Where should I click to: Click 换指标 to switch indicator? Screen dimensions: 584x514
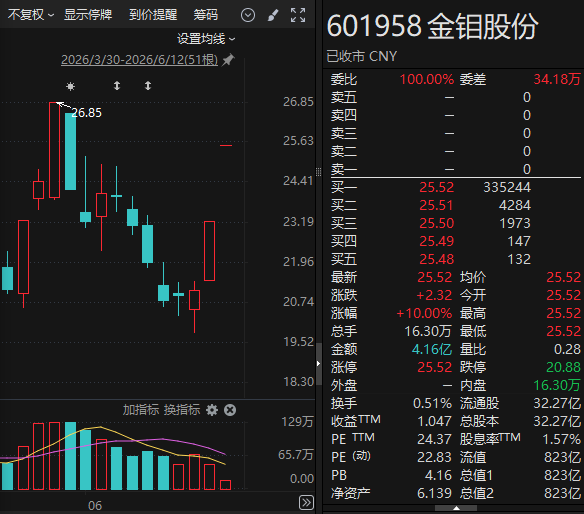(x=182, y=410)
